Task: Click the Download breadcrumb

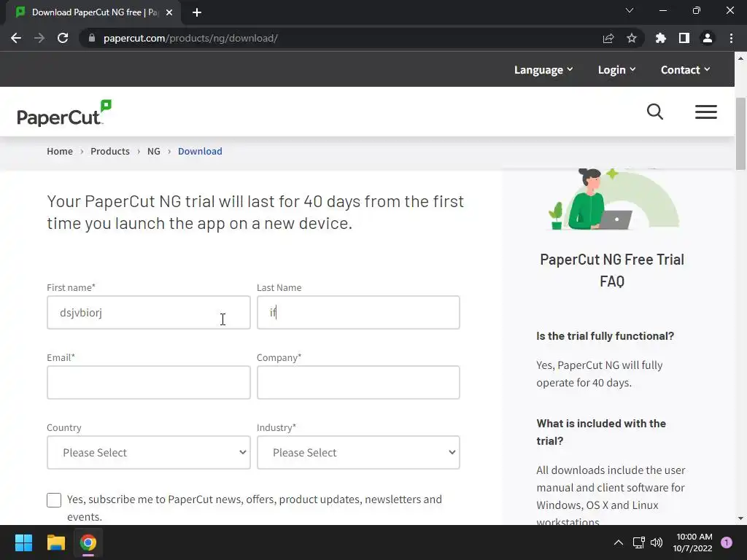Action: 200,152
